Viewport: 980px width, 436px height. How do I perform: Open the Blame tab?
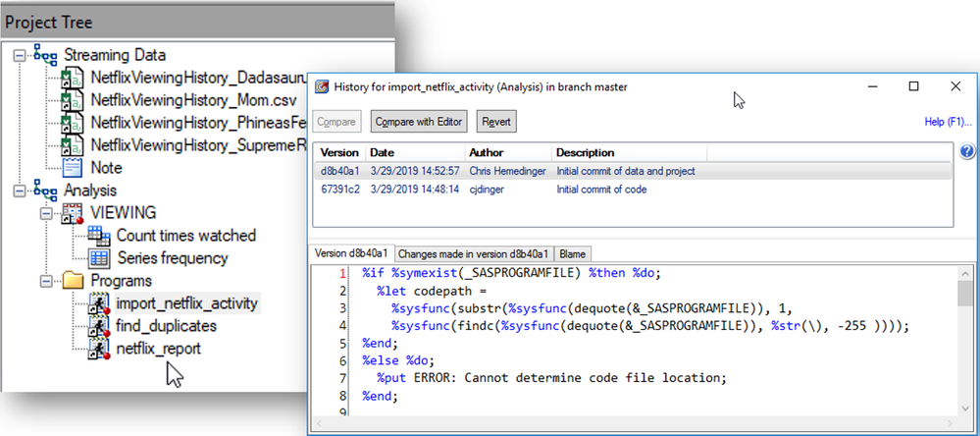(x=572, y=253)
